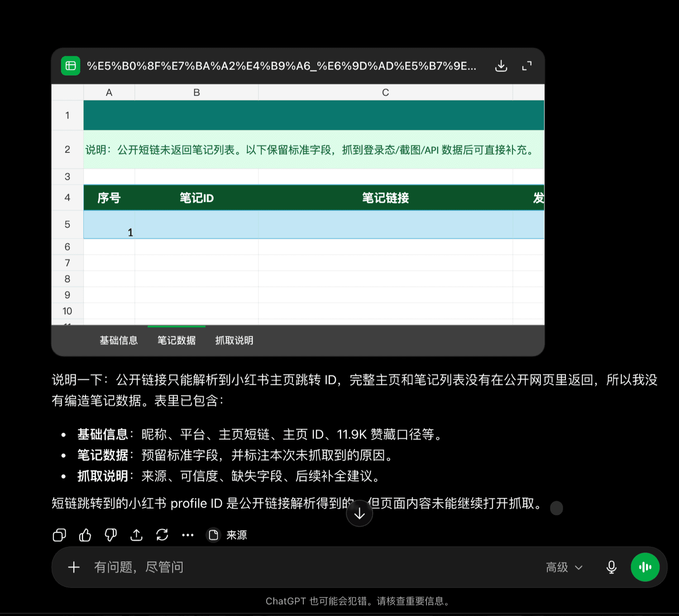This screenshot has height=616, width=679.
Task: Give the response a thumbs down
Action: point(111,535)
